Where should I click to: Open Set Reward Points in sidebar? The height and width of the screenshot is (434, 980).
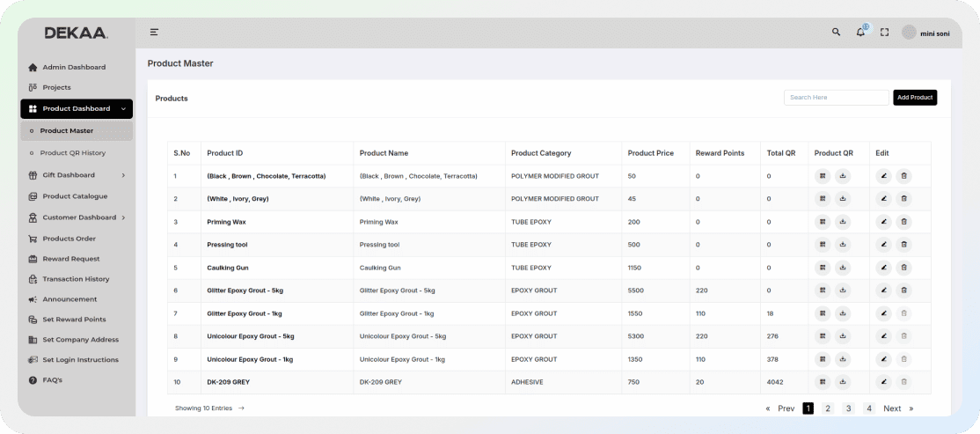coord(68,320)
